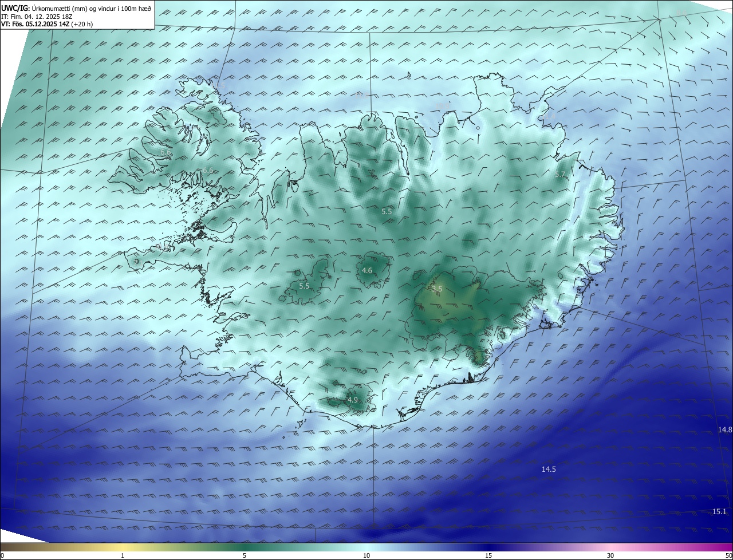733x560 pixels.
Task: Click the 4.6 value label on the map
Action: coord(367,270)
